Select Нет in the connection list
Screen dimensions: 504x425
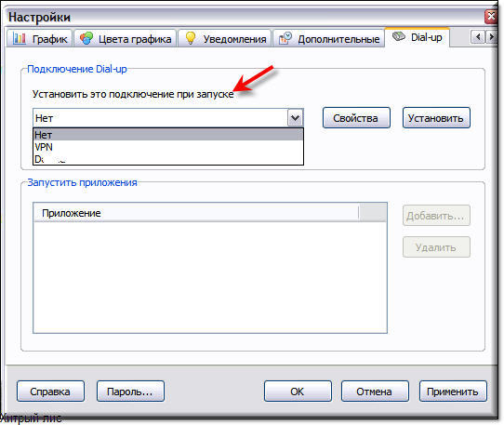pyautogui.click(x=168, y=135)
